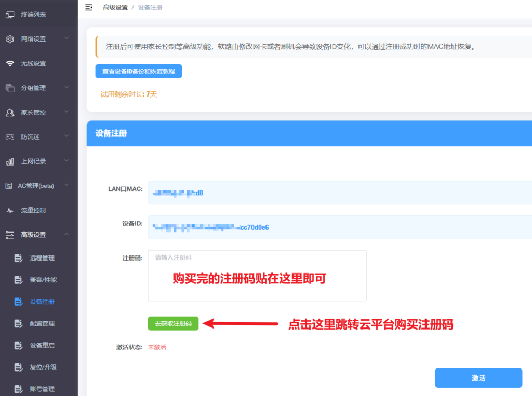This screenshot has width=532, height=396.
Task: Open 查看设备ID备份和恢复教程 tutorial button
Action: [138, 71]
